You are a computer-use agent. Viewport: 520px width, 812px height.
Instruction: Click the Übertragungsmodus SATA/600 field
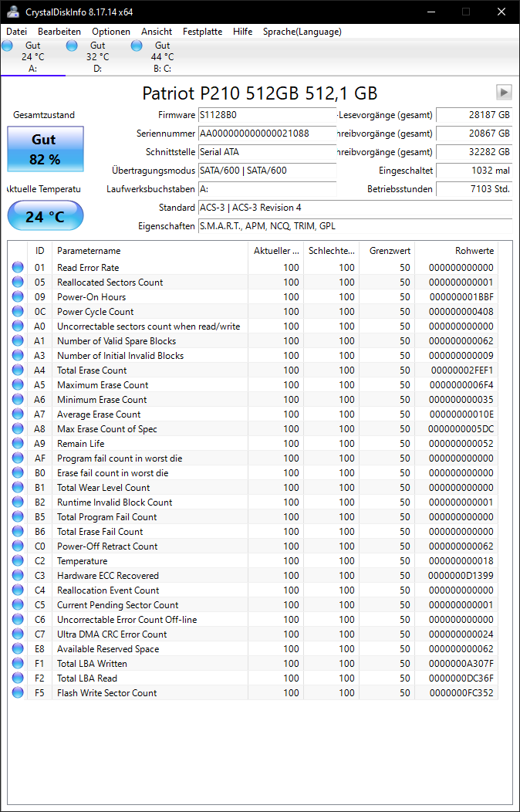coord(267,171)
